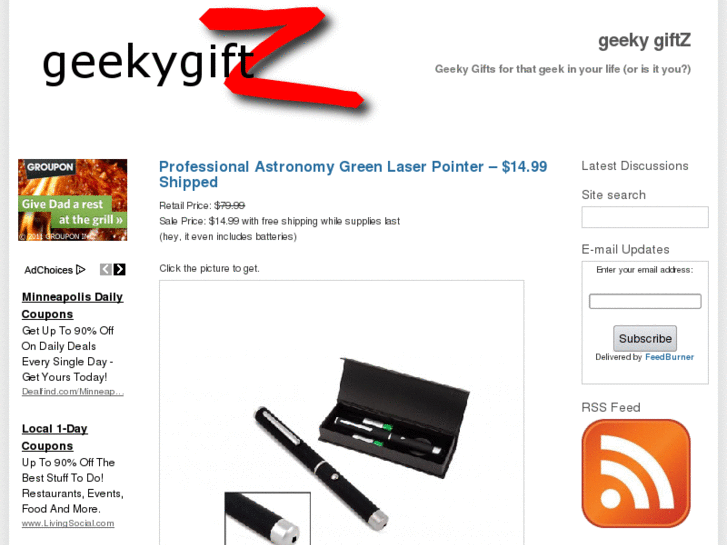727x545 pixels.
Task: Open the Minneapolis Daily Coupons ad link
Action: pos(72,305)
